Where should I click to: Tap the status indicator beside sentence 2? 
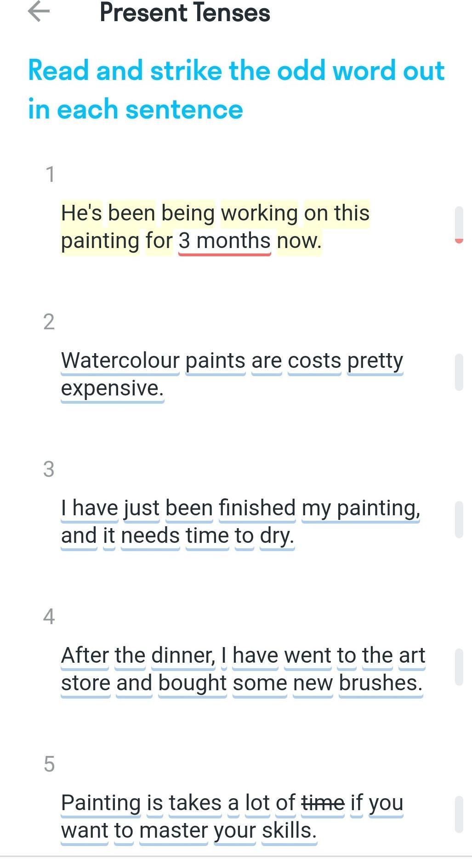[x=459, y=372]
